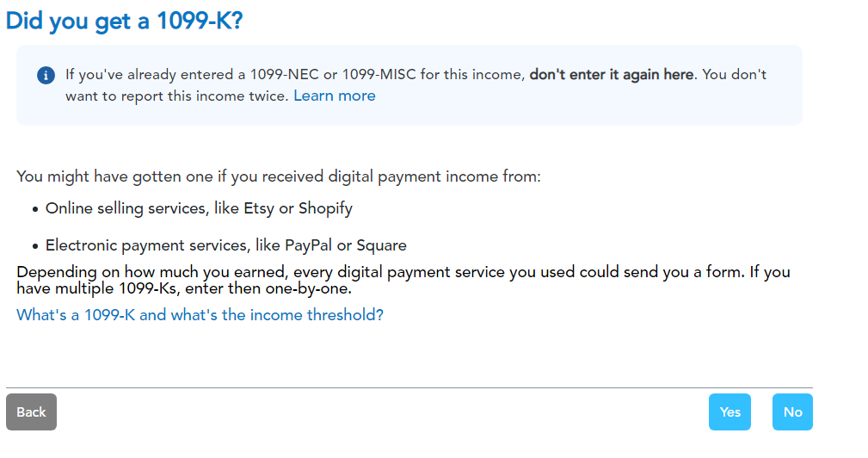Click the word Shopify in the first bullet

[325, 208]
